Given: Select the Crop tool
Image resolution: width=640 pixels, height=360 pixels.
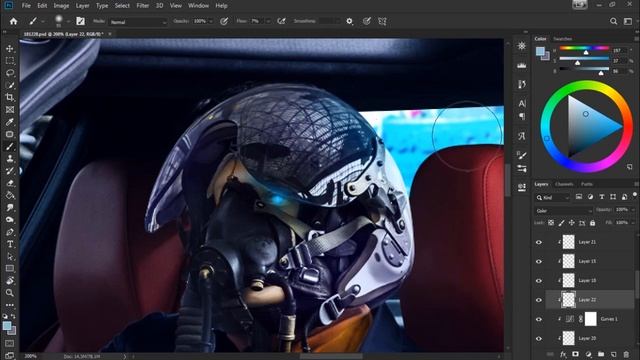Looking at the screenshot, I should (x=10, y=98).
